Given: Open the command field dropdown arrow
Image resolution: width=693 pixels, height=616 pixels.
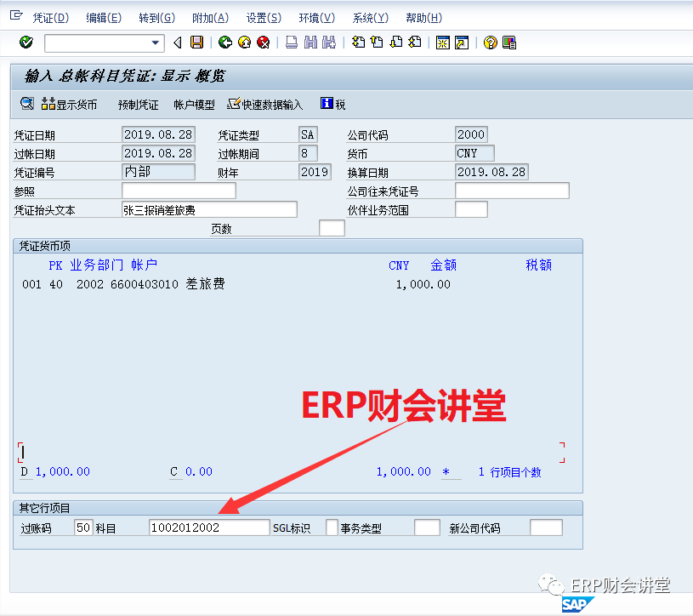Looking at the screenshot, I should [x=156, y=43].
